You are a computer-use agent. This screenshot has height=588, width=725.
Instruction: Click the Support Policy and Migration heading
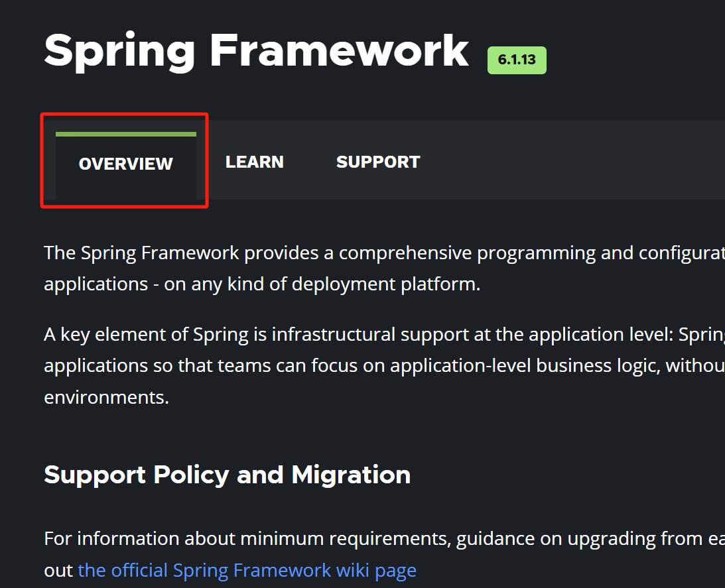click(x=228, y=475)
